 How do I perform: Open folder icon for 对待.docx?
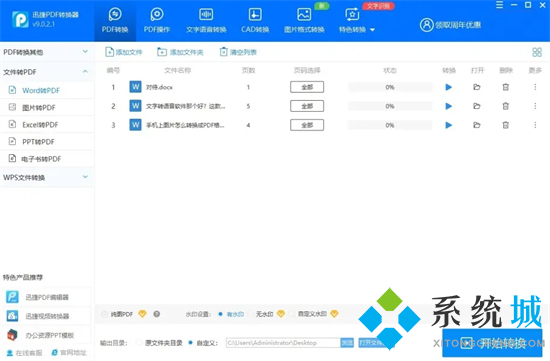point(477,87)
